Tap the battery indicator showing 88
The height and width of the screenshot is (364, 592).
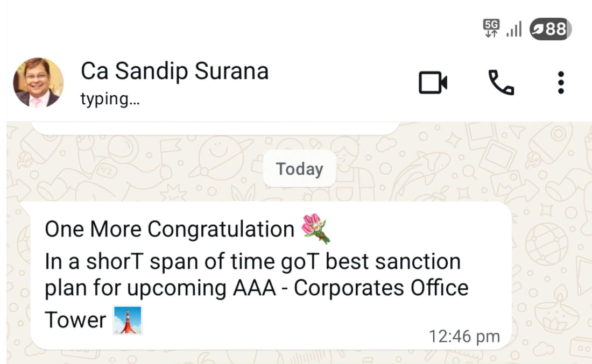tap(551, 28)
